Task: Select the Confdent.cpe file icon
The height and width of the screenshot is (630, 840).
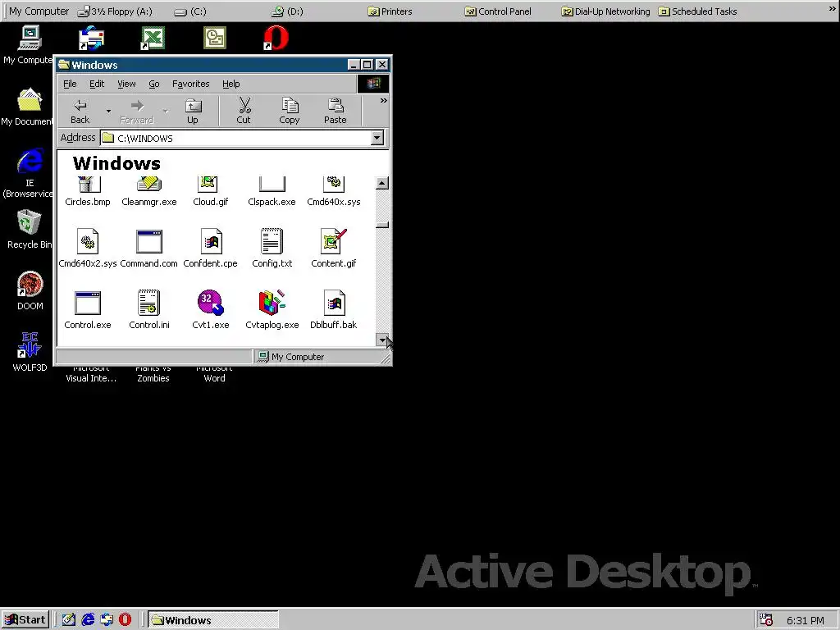Action: (x=211, y=242)
